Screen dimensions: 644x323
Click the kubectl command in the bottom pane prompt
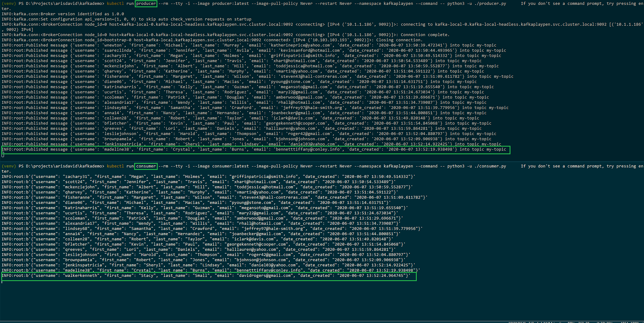(x=115, y=166)
